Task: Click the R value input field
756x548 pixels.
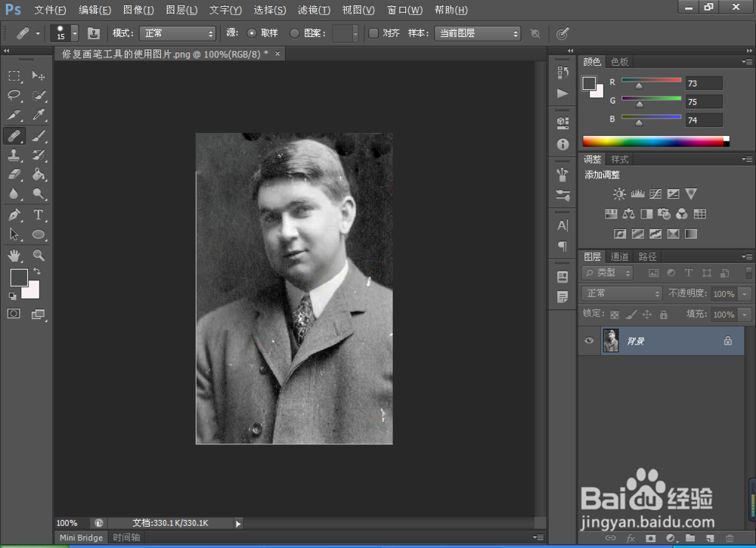Action: [703, 83]
